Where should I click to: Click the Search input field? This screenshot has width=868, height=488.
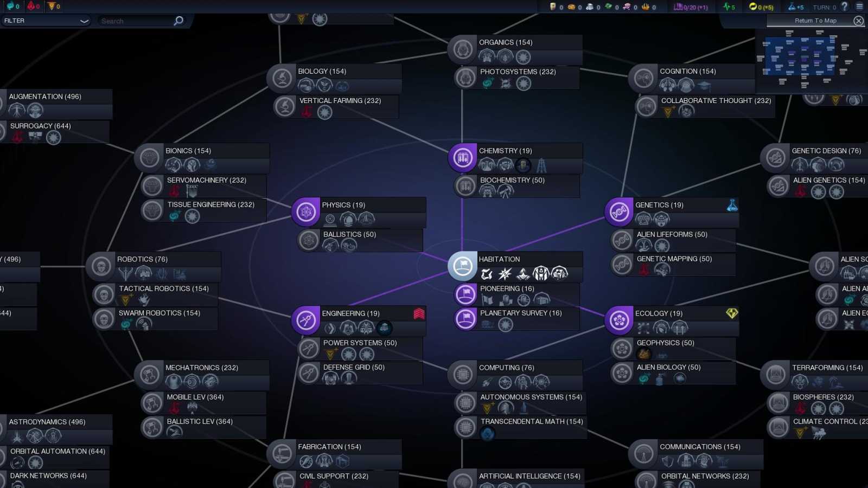pyautogui.click(x=136, y=21)
